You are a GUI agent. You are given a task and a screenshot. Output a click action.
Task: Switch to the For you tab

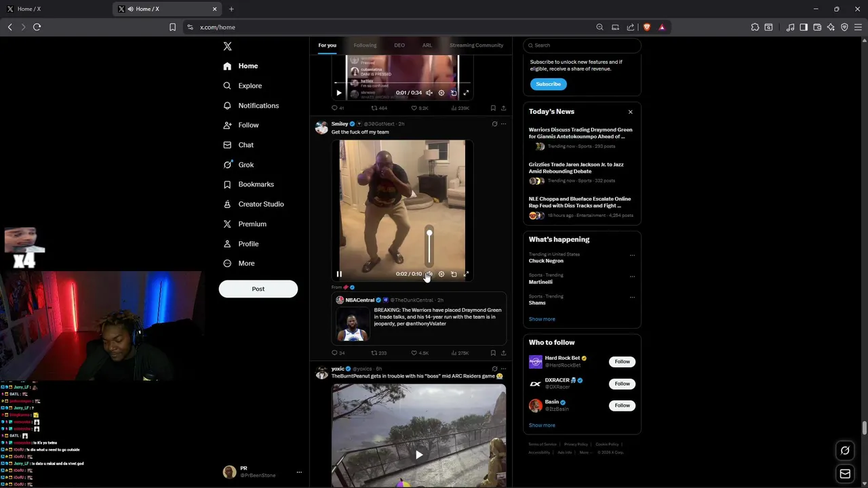click(x=327, y=45)
